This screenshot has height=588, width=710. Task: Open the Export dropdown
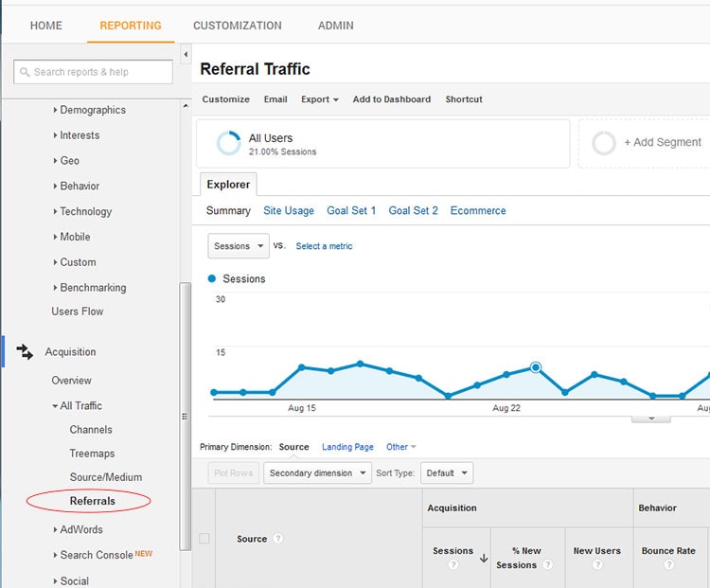point(320,99)
